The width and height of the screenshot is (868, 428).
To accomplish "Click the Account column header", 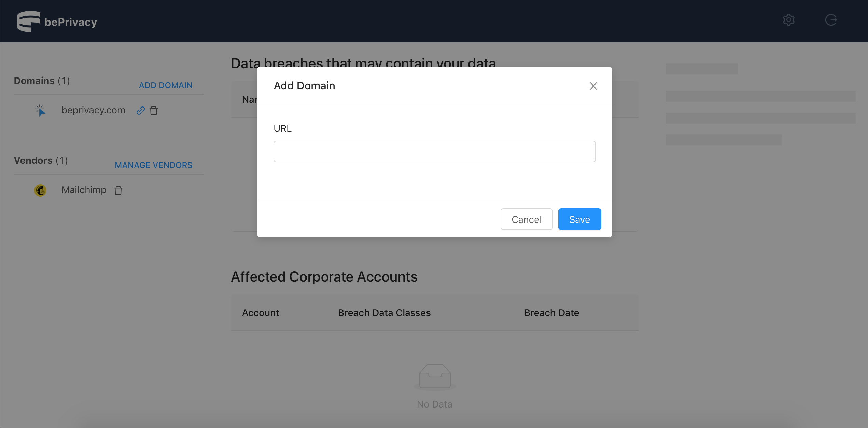I will tap(261, 313).
